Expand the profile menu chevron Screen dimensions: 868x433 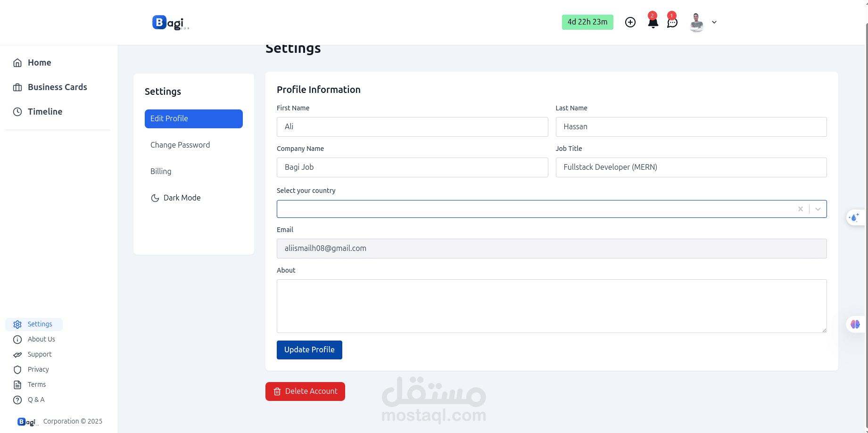714,22
